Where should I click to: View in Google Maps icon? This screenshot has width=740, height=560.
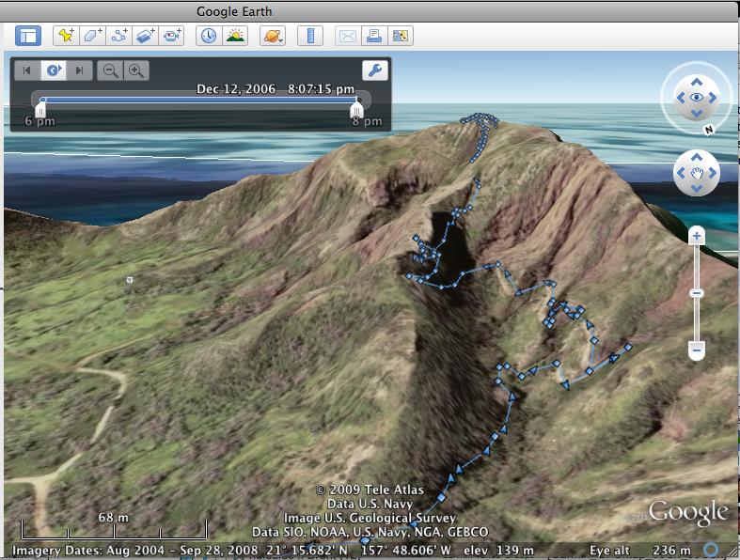tap(401, 36)
